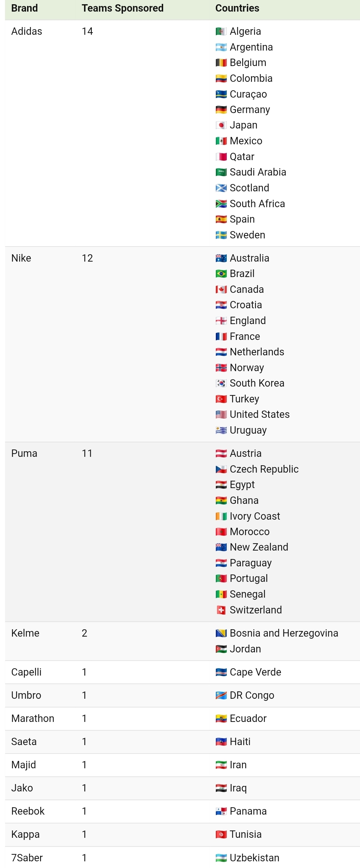Click the South Korea flag icon
The height and width of the screenshot is (868, 360).
pyautogui.click(x=221, y=383)
